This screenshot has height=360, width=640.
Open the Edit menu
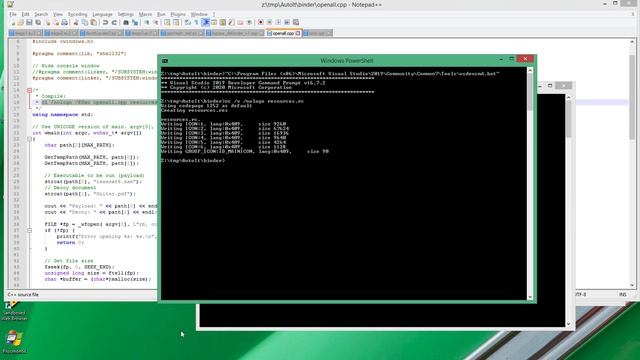[25, 14]
